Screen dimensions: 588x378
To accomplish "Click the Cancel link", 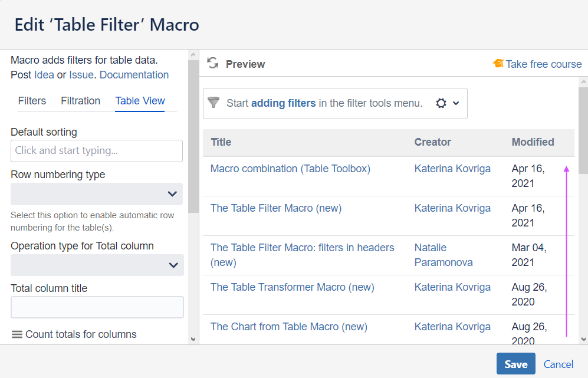I will pyautogui.click(x=559, y=364).
